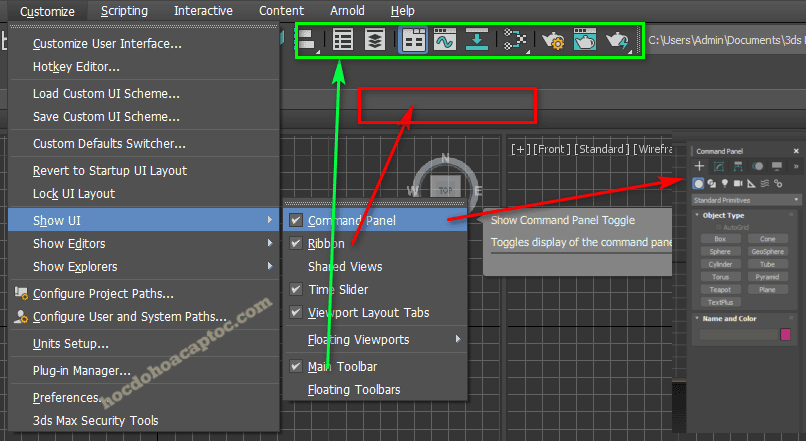
Task: Toggle the Scene Explorer toolbar icon
Action: click(343, 40)
